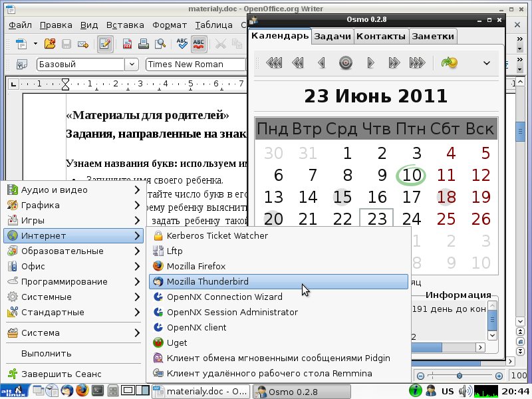Go to next year with triple-arrow icon
This screenshot has height=399, width=532.
pos(418,63)
